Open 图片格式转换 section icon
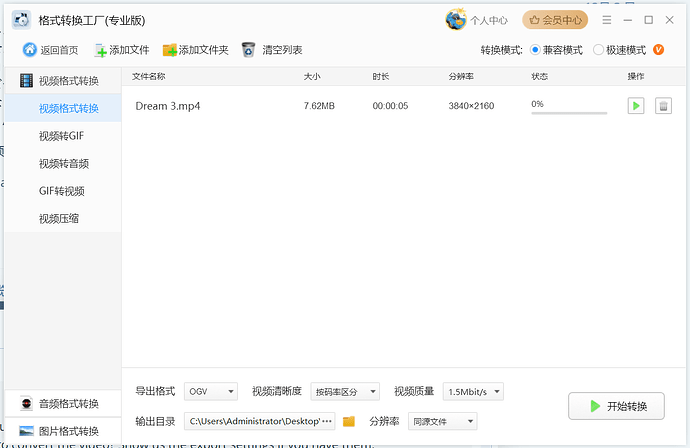This screenshot has width=690, height=448. tap(26, 431)
